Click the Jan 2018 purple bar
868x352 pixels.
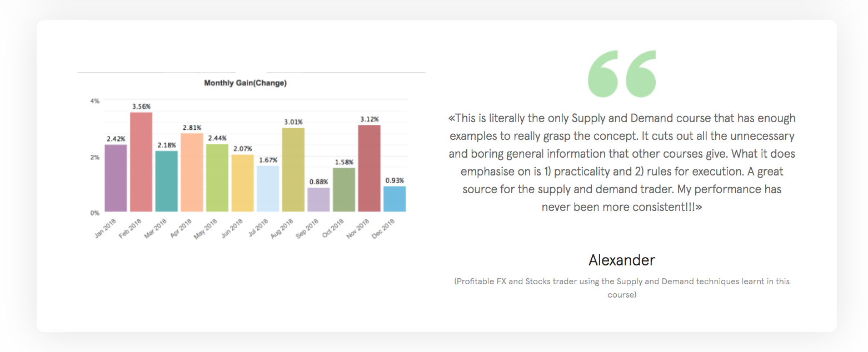(x=116, y=178)
